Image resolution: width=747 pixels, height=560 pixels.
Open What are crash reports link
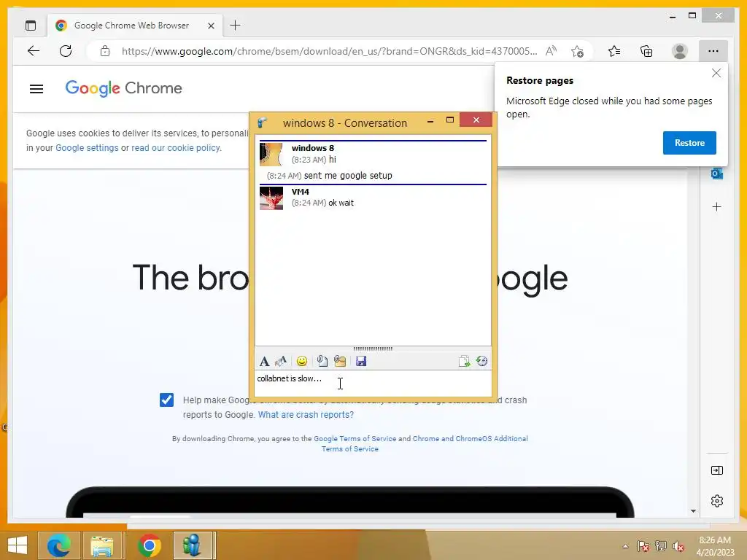pos(306,415)
